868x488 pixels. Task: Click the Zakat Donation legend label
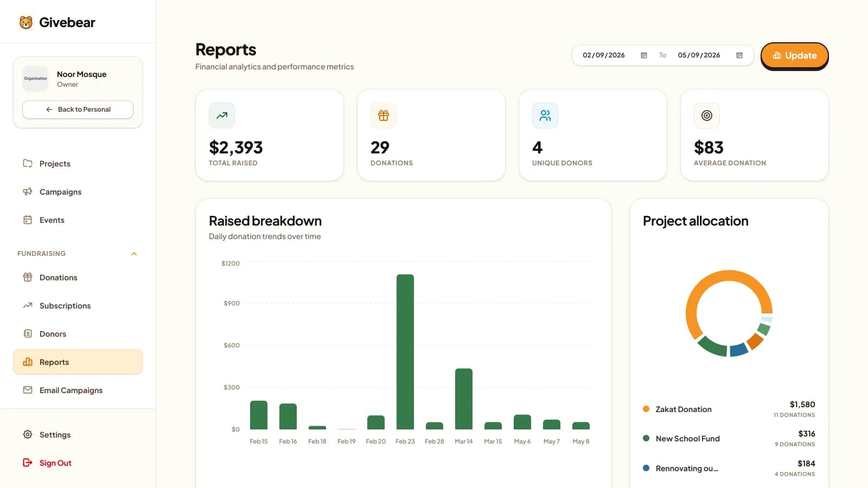coord(684,409)
